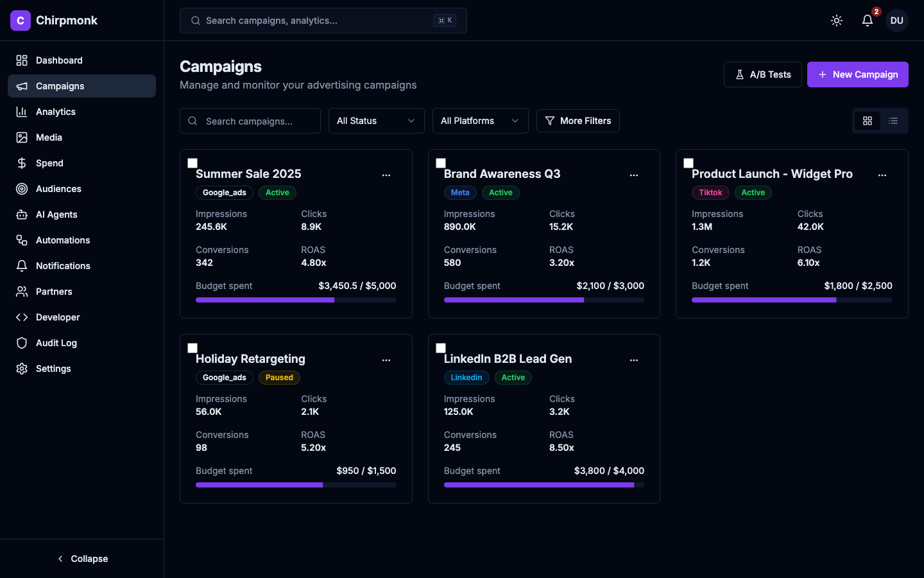Viewport: 924px width, 578px height.
Task: Select the Analytics icon in the sidebar
Action: (21, 111)
